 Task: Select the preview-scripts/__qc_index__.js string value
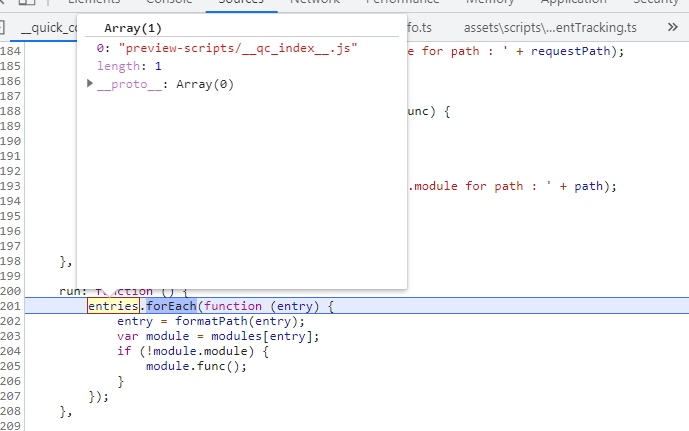pos(238,48)
